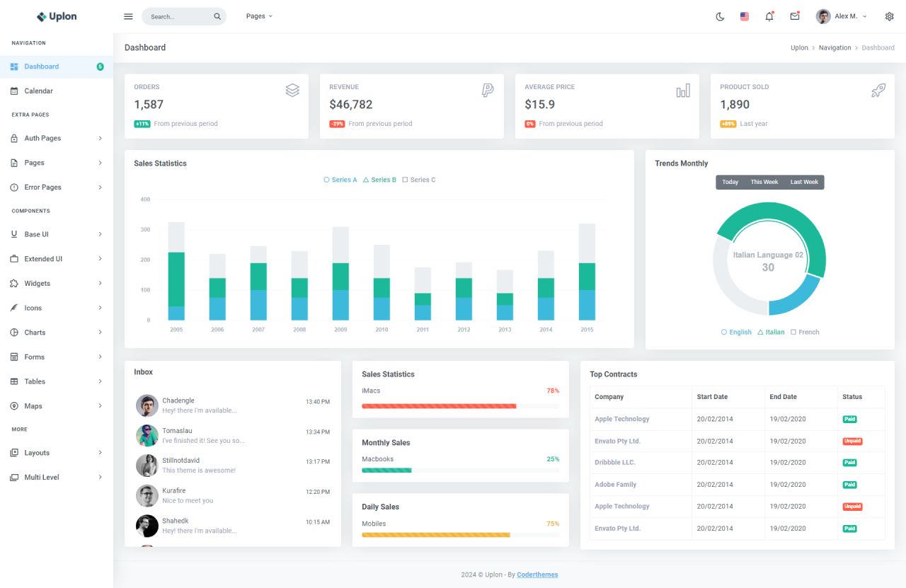906x588 pixels.
Task: Click the Charts pie icon
Action: pos(14,333)
